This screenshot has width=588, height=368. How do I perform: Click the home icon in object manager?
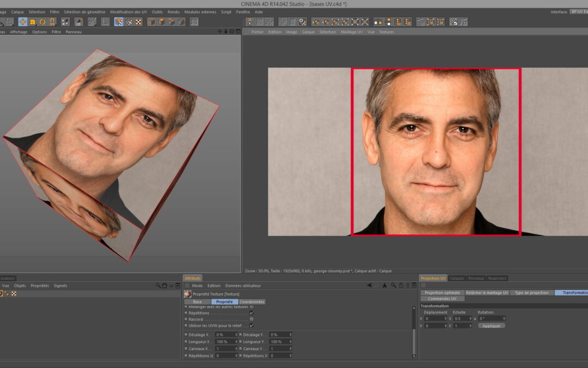tap(164, 286)
